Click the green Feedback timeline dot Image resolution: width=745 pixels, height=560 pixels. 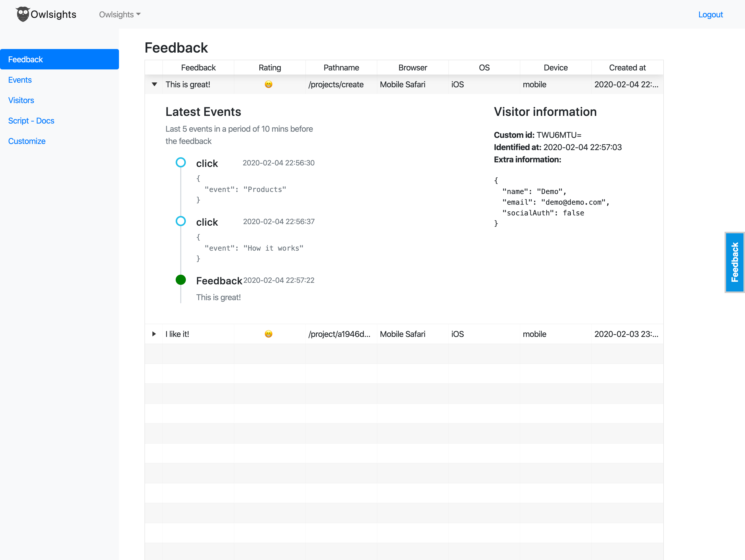[181, 280]
